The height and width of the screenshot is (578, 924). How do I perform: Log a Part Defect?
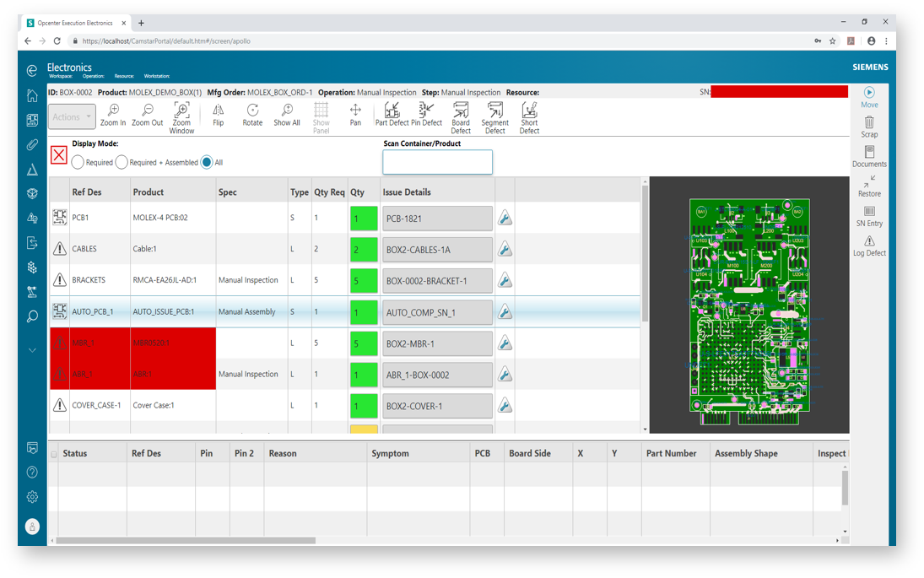click(x=392, y=114)
